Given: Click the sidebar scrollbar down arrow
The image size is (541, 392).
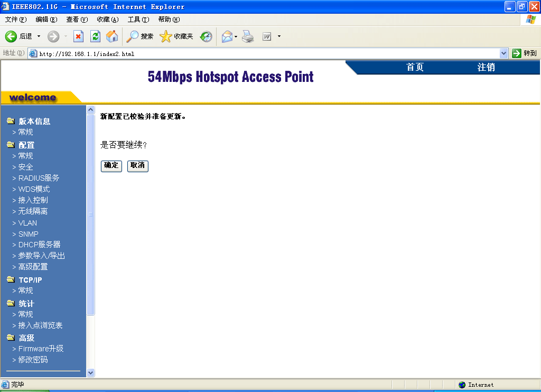Looking at the screenshot, I should click(x=90, y=372).
